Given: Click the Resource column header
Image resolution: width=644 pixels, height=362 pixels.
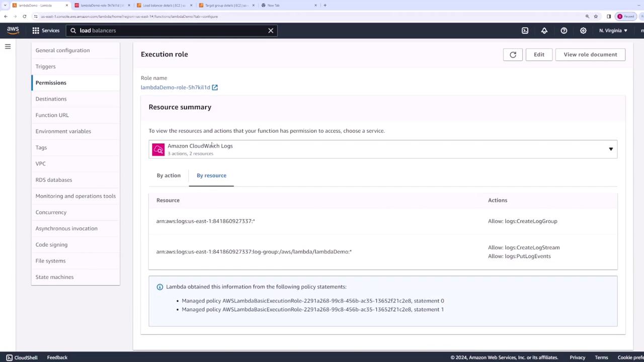Looking at the screenshot, I should (x=168, y=200).
